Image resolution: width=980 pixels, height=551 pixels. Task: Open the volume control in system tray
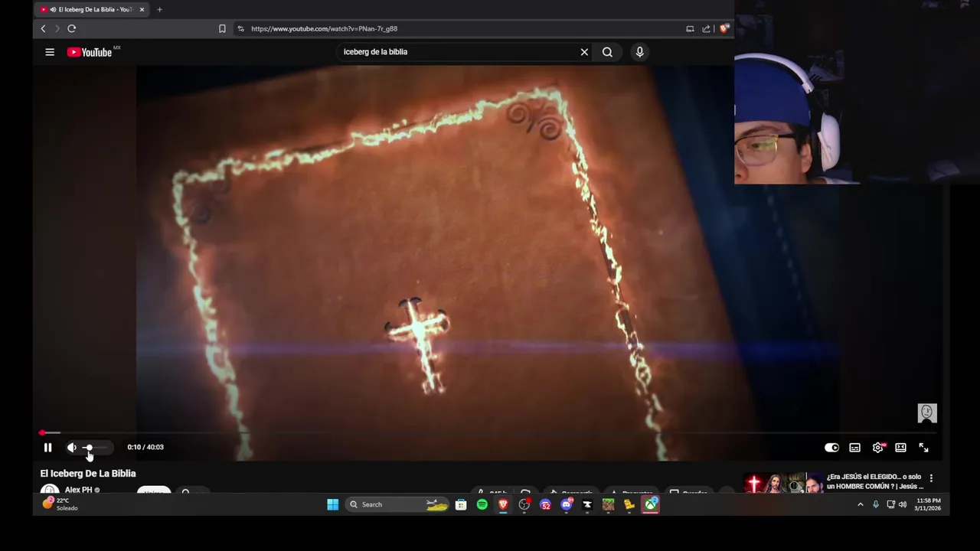click(x=903, y=504)
